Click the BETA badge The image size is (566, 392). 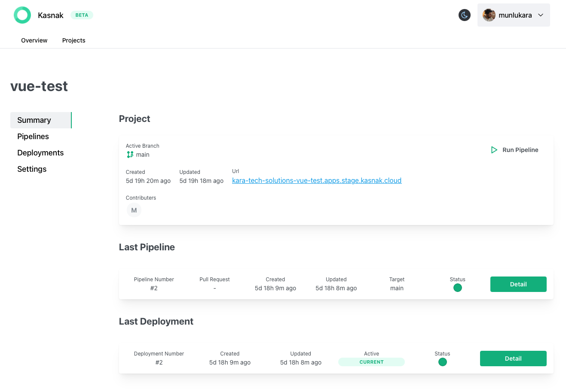point(82,15)
